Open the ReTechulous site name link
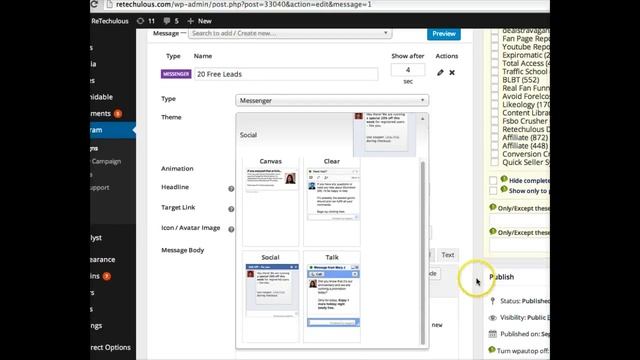Viewport: 640px width, 360px height. click(110, 21)
